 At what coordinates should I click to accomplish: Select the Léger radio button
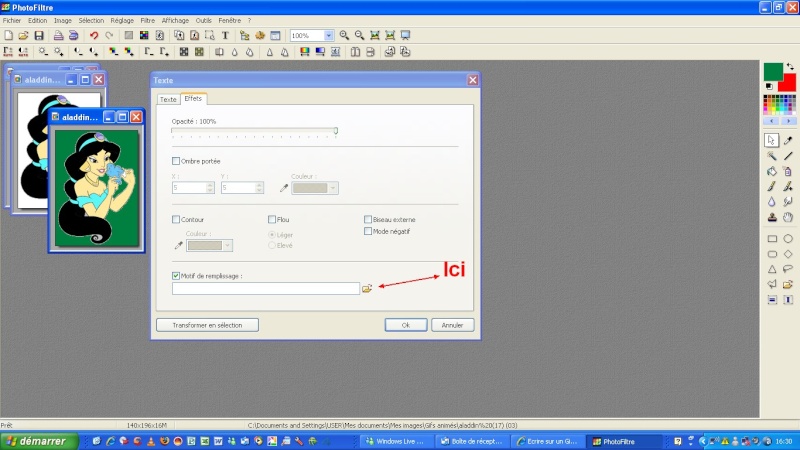[272, 235]
